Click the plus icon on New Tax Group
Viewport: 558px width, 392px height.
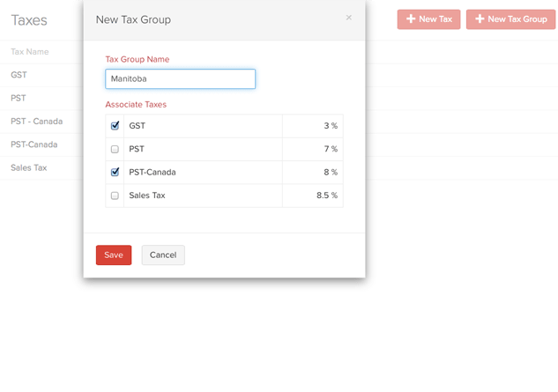tap(480, 18)
